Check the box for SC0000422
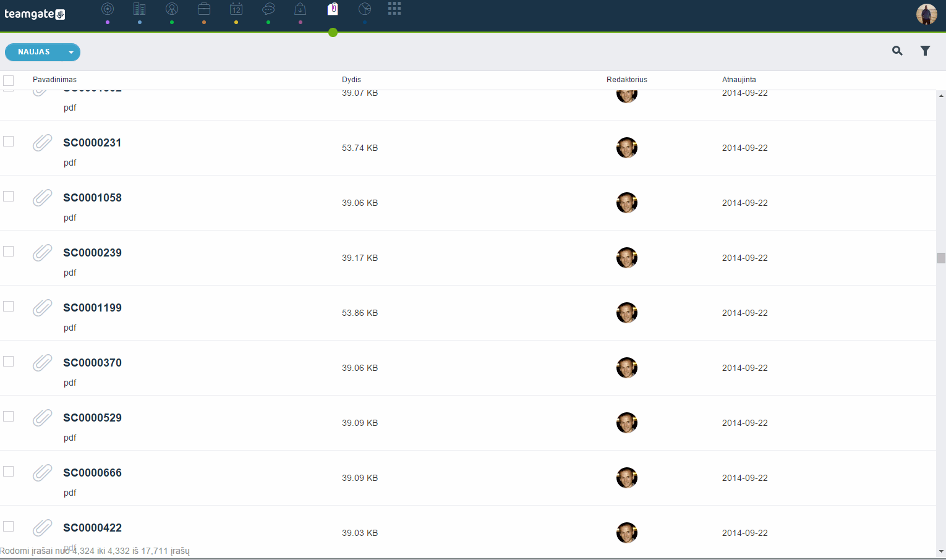The height and width of the screenshot is (560, 946). [x=8, y=526]
